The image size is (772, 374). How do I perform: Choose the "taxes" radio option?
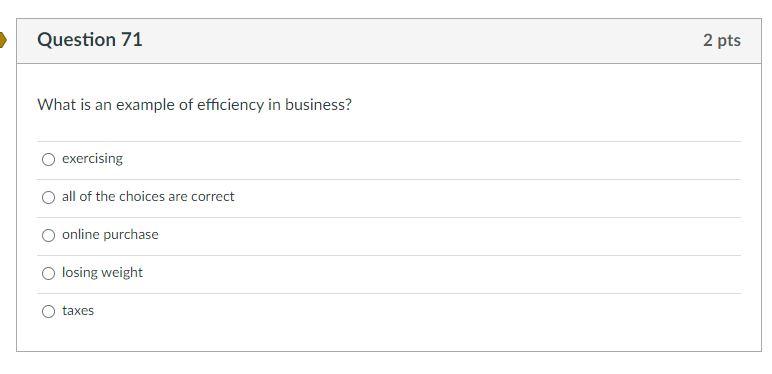(48, 311)
